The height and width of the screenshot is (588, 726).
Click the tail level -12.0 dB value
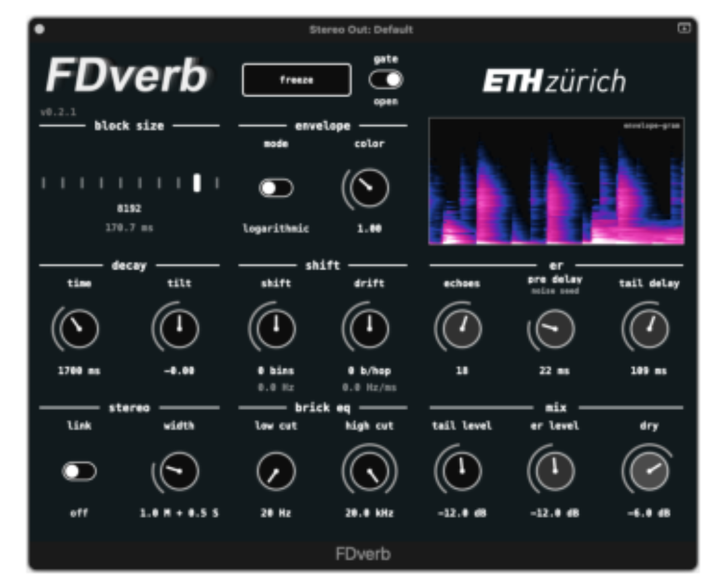coord(462,513)
